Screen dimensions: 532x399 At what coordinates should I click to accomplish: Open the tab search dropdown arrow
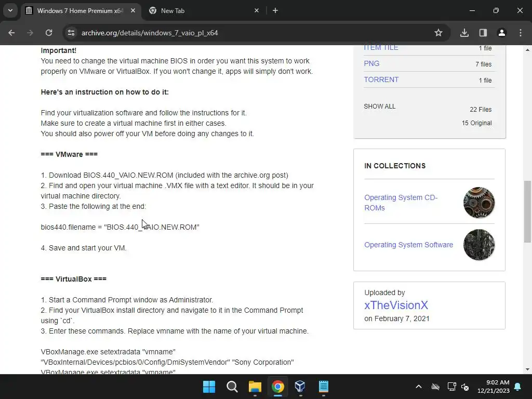click(x=10, y=10)
